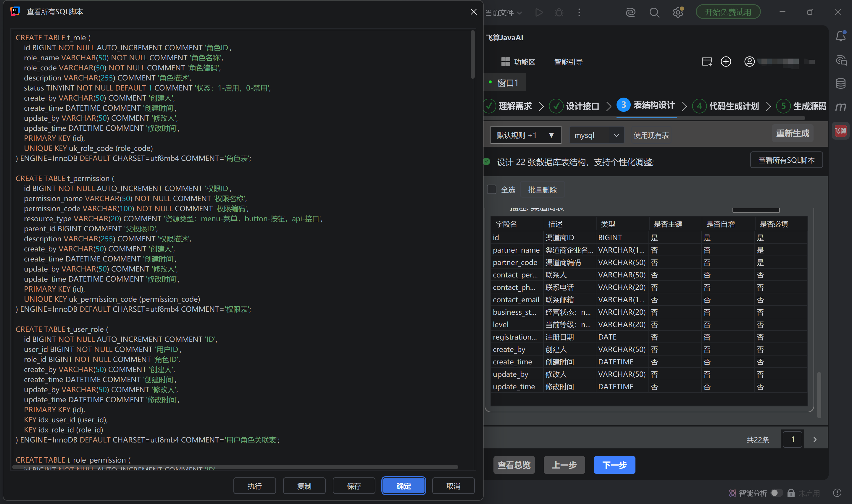Image resolution: width=852 pixels, height=504 pixels.
Task: Click the 智能分析 icon in status bar
Action: [x=733, y=493]
